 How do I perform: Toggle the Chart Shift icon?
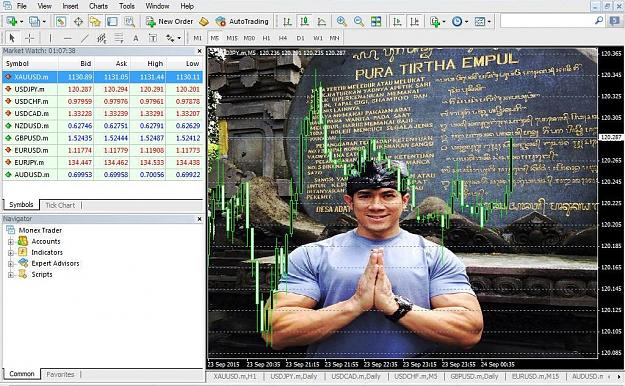414,22
